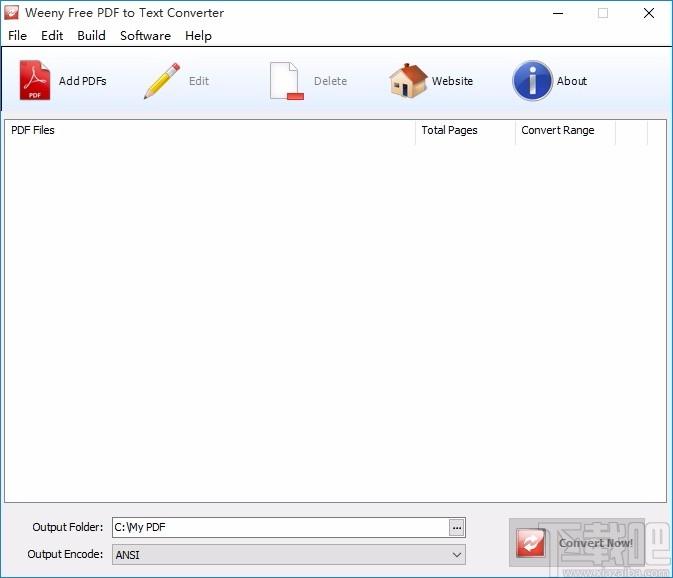673x578 pixels.
Task: Click the Total Pages column header
Action: pyautogui.click(x=466, y=130)
